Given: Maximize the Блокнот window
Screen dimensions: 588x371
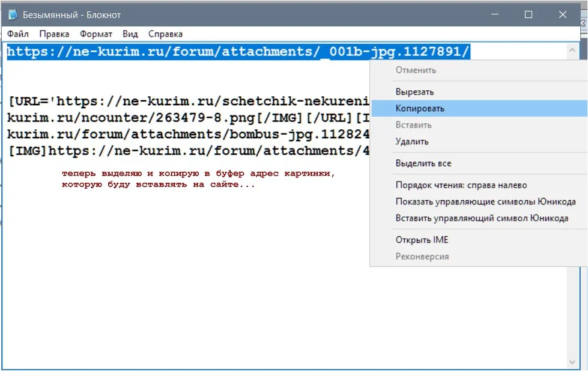Looking at the screenshot, I should (x=529, y=14).
